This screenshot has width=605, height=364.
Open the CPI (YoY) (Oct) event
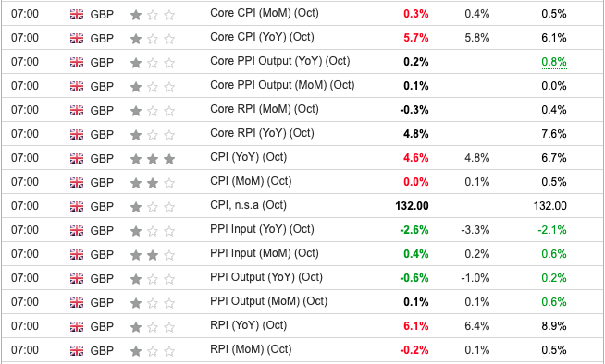(249, 158)
